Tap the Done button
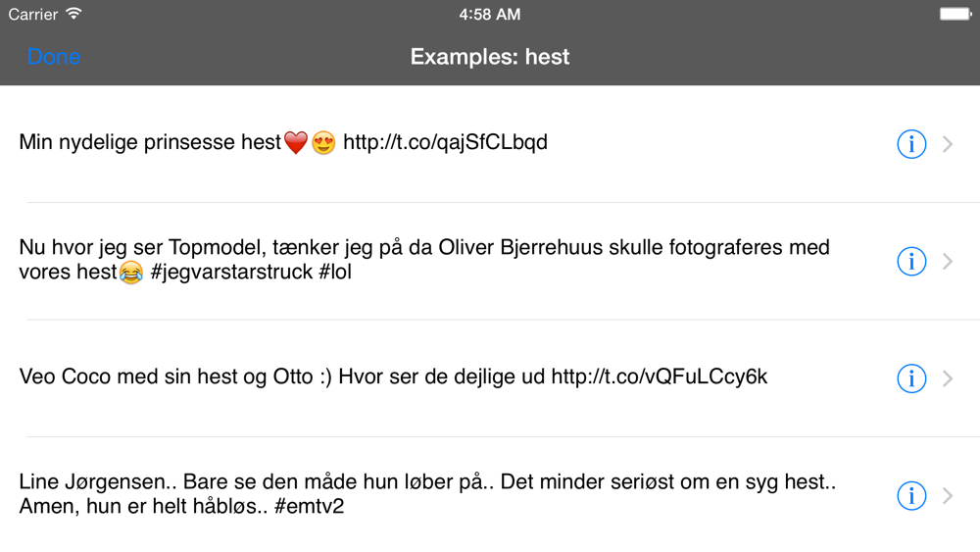Screen dimensions: 980x552 click(x=54, y=57)
